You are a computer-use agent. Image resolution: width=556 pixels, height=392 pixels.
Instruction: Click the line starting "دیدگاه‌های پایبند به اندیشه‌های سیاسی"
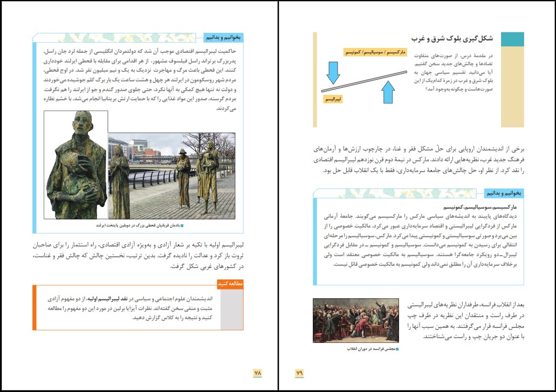coord(420,216)
